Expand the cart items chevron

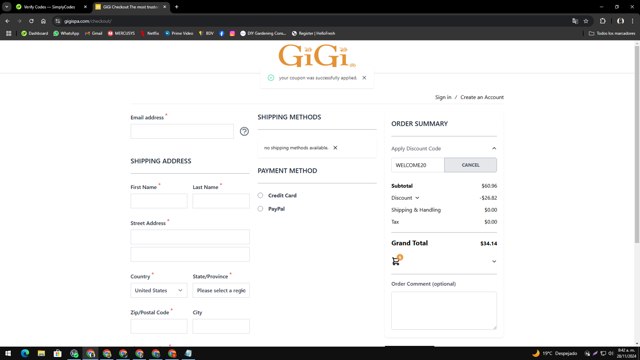click(x=494, y=261)
